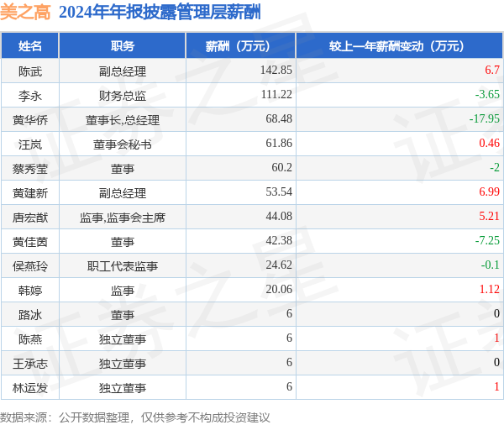Click the 董事会秘书 position cell

click(123, 144)
